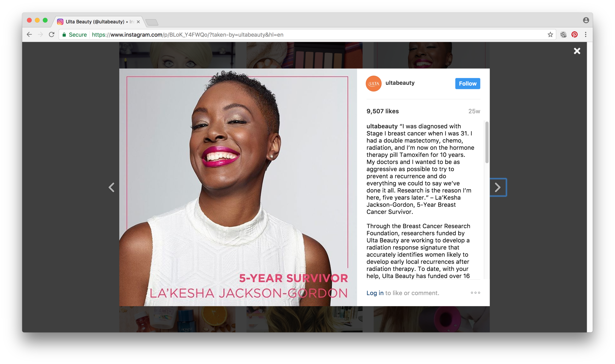The height and width of the screenshot is (364, 615).
Task: Bookmark this page with the star
Action: point(550,35)
